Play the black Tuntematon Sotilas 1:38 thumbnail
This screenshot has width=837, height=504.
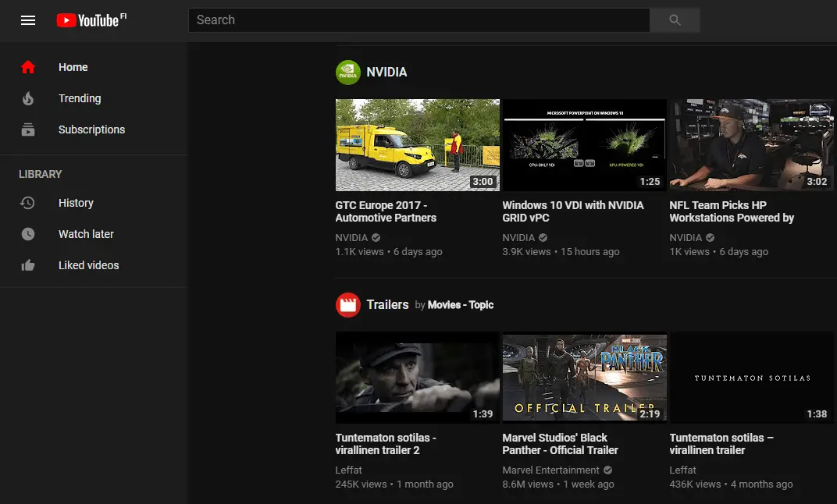[x=752, y=378]
